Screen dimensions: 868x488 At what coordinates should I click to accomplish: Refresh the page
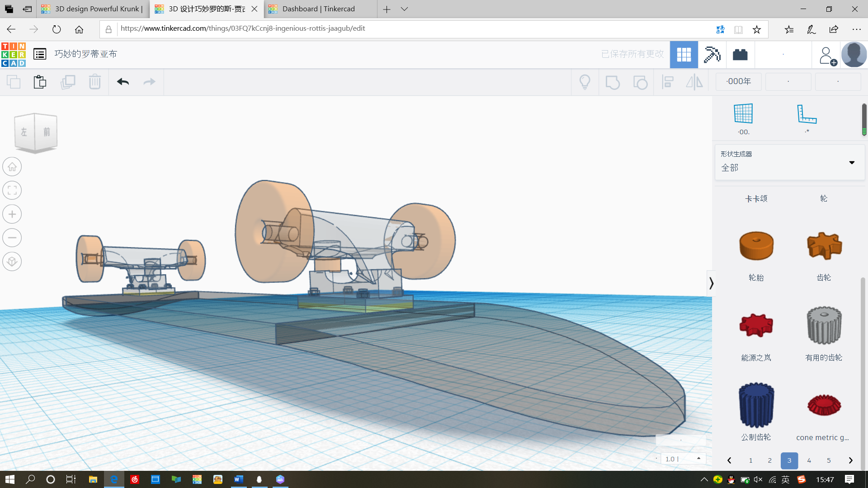(57, 29)
